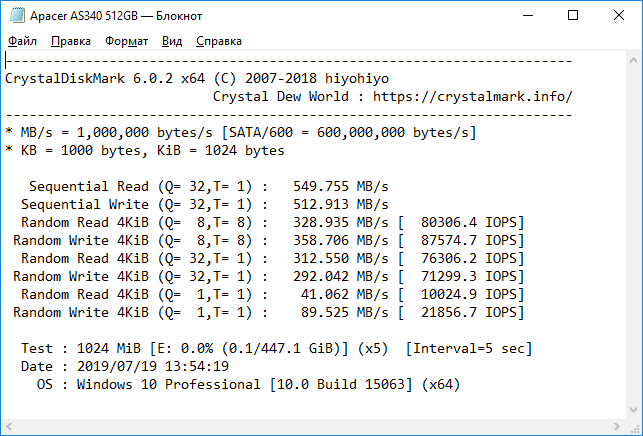This screenshot has height=436, width=643.
Task: Click the horizontal scrollbar track
Action: tap(313, 427)
